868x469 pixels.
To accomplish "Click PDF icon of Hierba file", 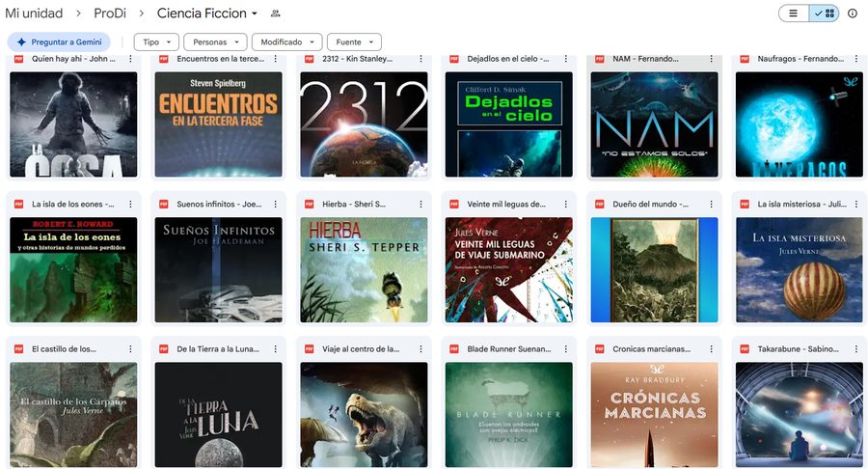I will coord(309,205).
